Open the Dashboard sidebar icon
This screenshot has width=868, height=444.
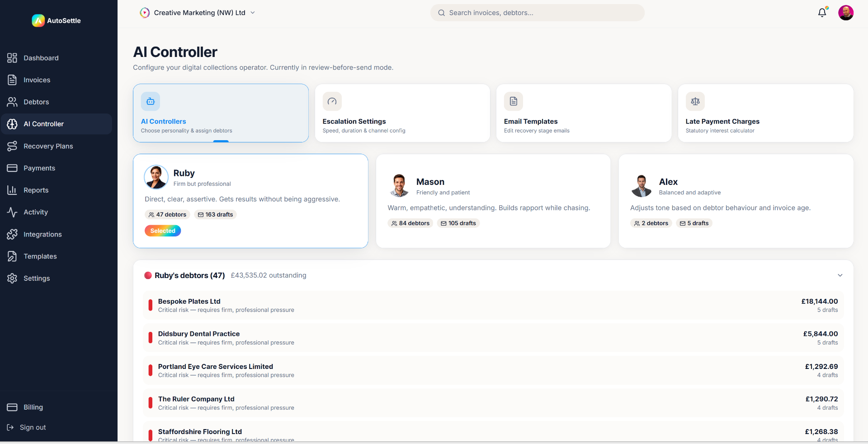click(12, 58)
